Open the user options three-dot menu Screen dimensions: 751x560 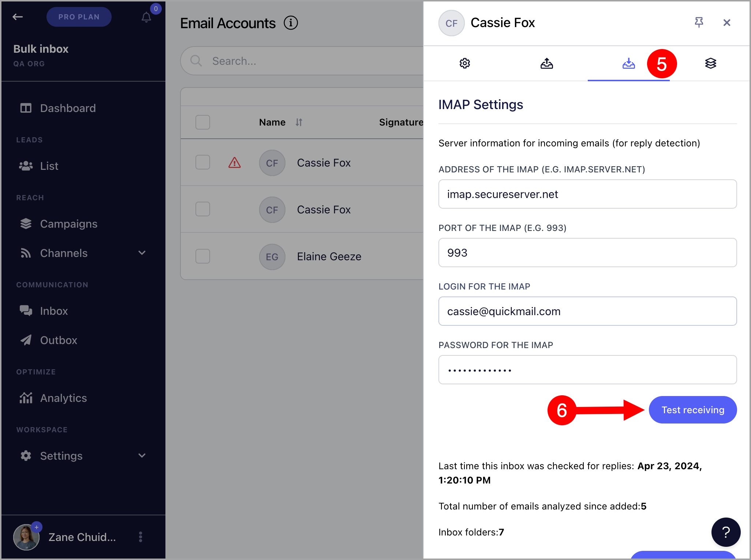pyautogui.click(x=141, y=537)
